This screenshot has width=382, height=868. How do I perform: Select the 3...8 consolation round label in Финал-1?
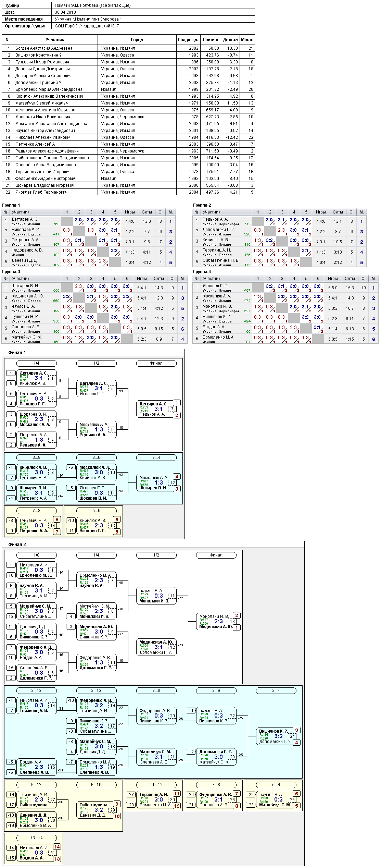[x=36, y=457]
